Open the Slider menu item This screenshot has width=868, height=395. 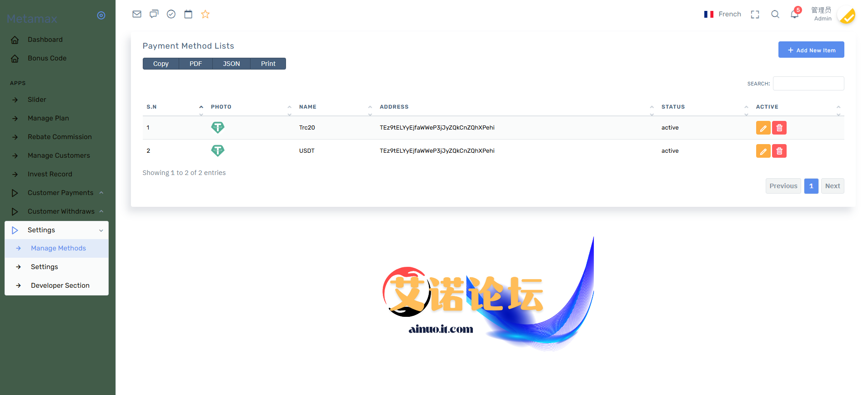tap(37, 100)
